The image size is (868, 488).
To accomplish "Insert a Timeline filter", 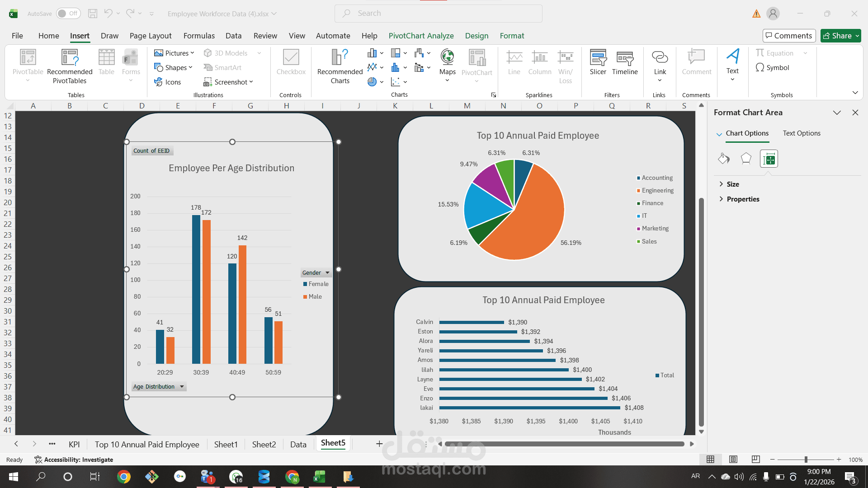I will click(x=625, y=62).
